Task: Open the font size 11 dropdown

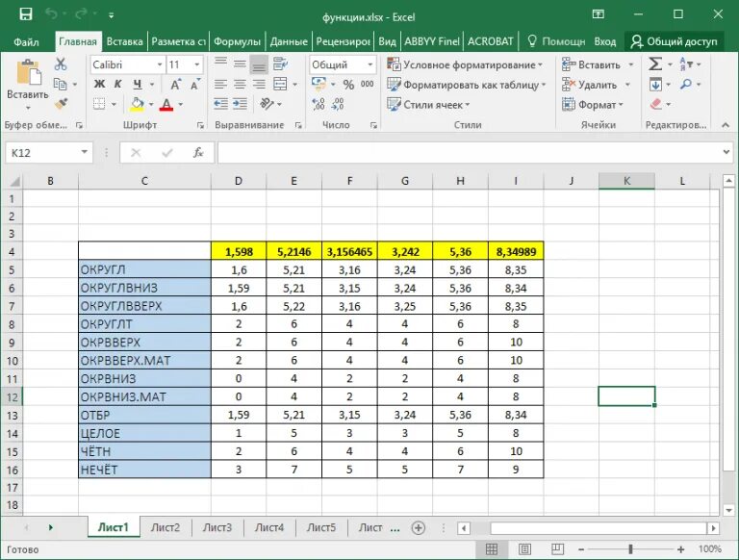Action: 197,64
